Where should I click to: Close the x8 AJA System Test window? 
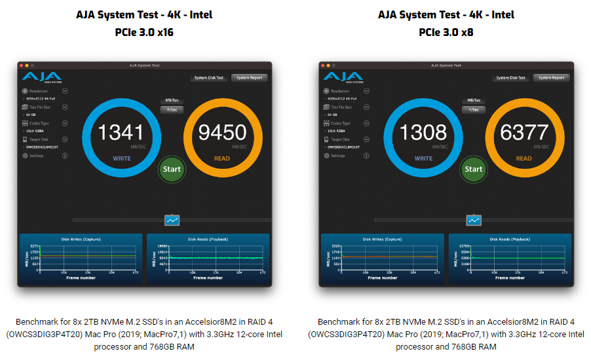tap(323, 65)
